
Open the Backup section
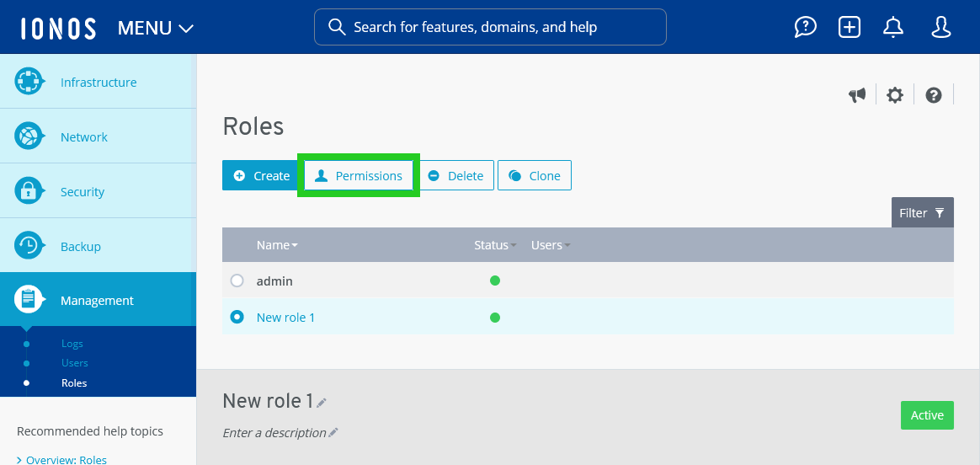tap(99, 246)
